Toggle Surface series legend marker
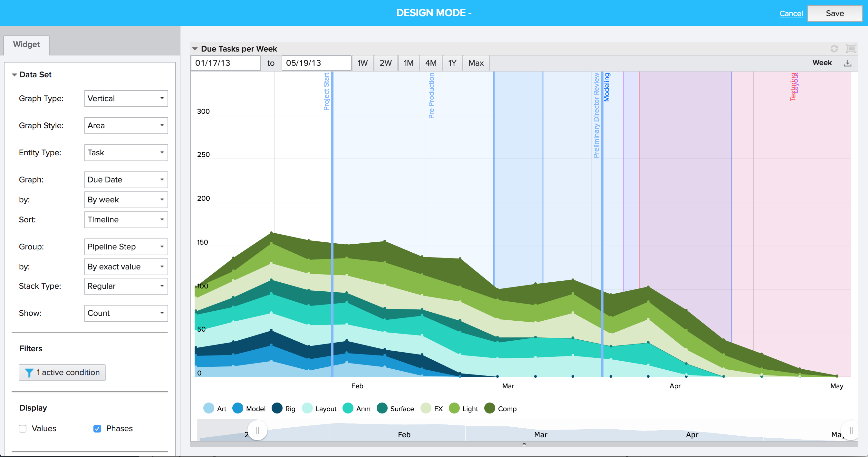The height and width of the screenshot is (457, 868). coord(382,408)
